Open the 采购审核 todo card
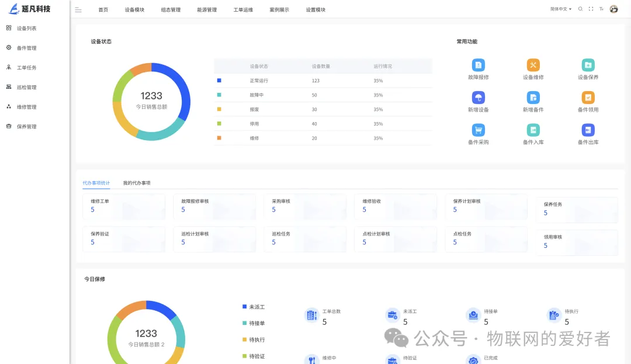This screenshot has width=631, height=364. 305,207
